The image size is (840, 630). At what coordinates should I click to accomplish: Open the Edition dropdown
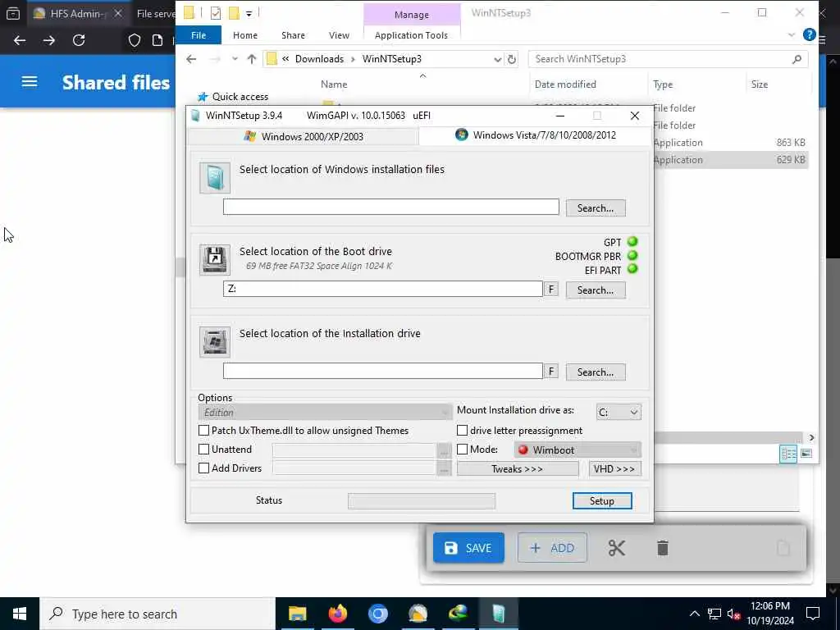tap(325, 412)
